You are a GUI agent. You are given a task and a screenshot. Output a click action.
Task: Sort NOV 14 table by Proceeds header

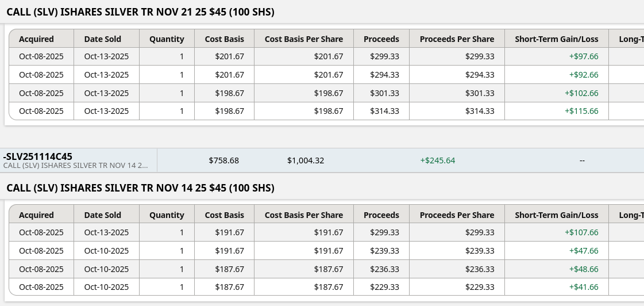click(381, 215)
